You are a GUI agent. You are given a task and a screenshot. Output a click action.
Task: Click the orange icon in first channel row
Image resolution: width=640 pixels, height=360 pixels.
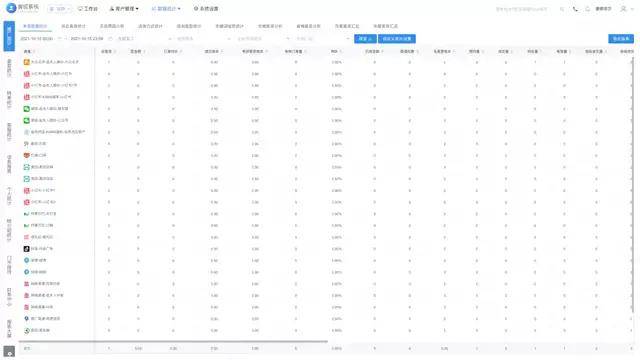coord(27,62)
